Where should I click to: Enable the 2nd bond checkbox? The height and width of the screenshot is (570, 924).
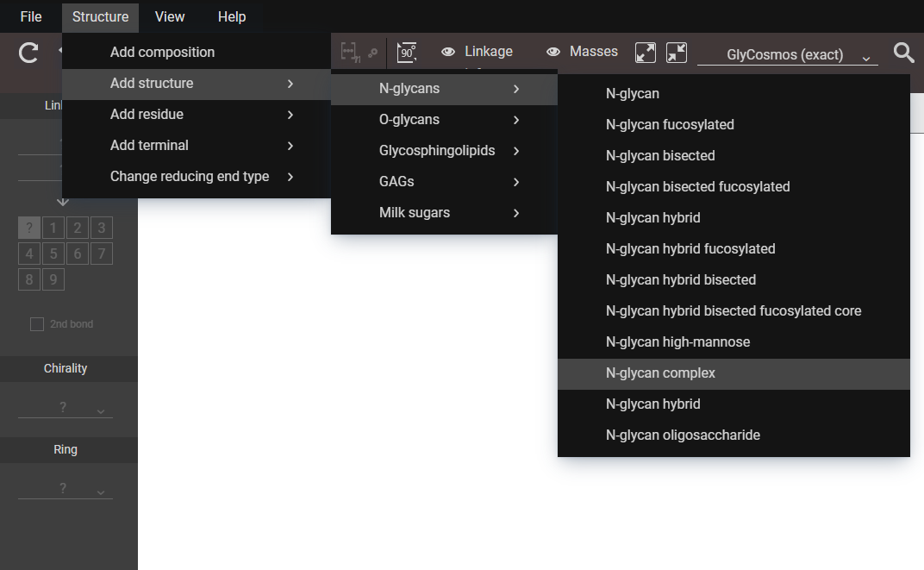(37, 324)
